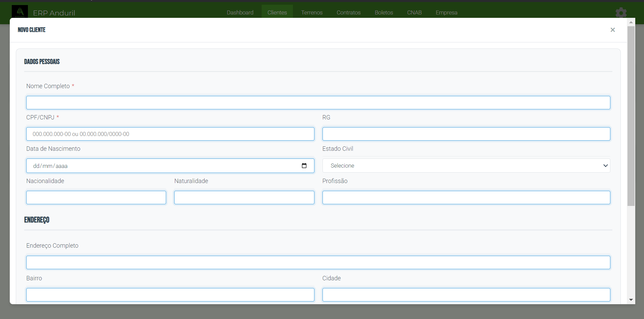Open the Empresa menu item
This screenshot has width=644, height=319.
coord(446,13)
